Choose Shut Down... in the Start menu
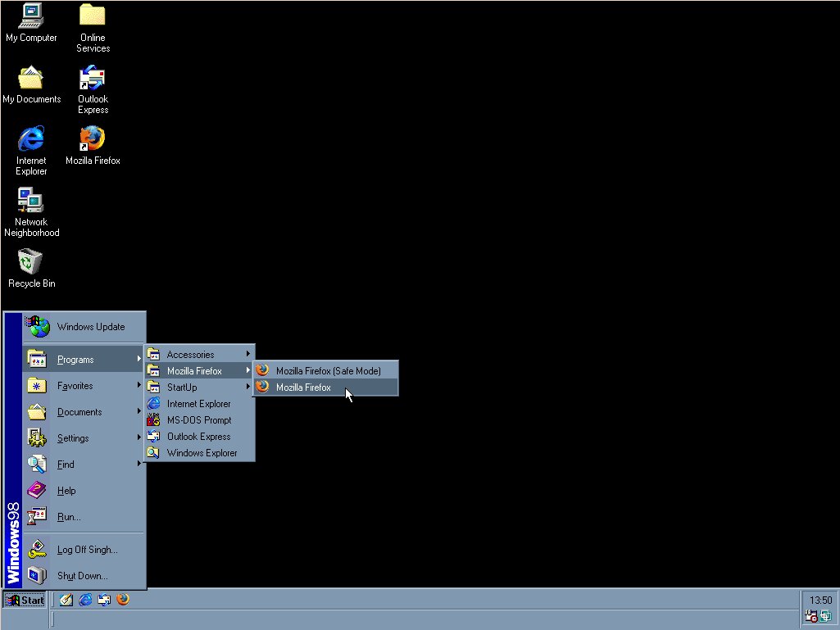Image resolution: width=840 pixels, height=630 pixels. pos(84,575)
